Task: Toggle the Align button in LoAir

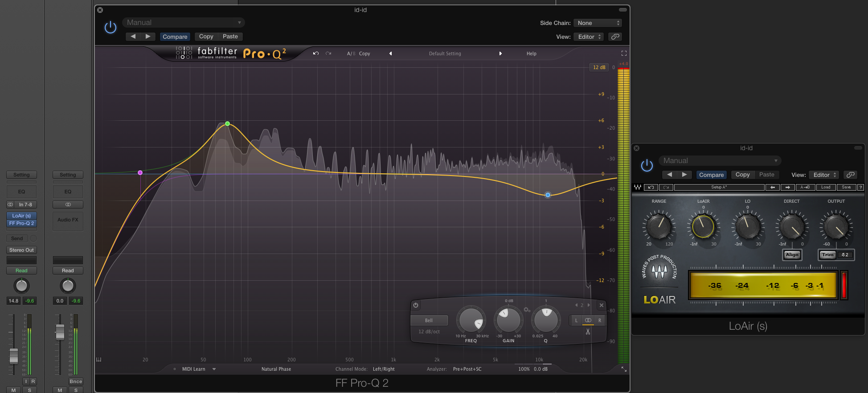Action: pyautogui.click(x=792, y=254)
